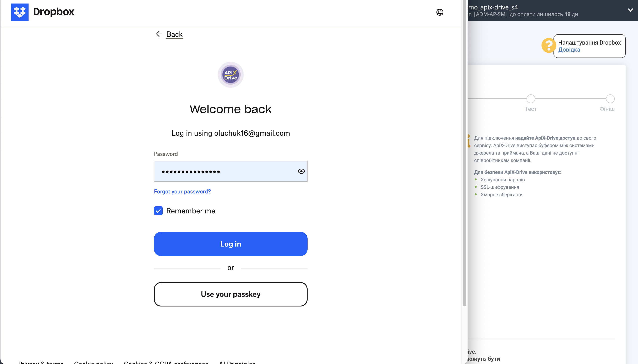Click the Тест step circle
Image resolution: width=638 pixels, height=364 pixels.
pyautogui.click(x=530, y=99)
